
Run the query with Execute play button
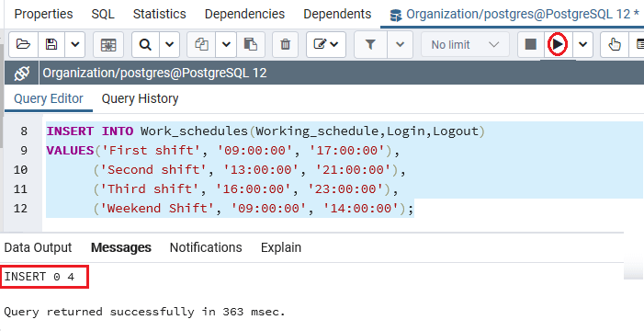pos(558,44)
